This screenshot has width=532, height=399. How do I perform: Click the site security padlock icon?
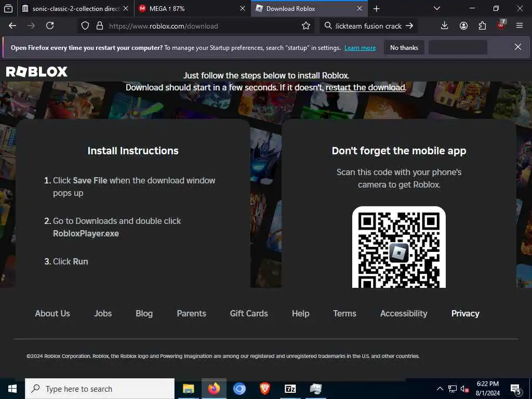[x=99, y=26]
